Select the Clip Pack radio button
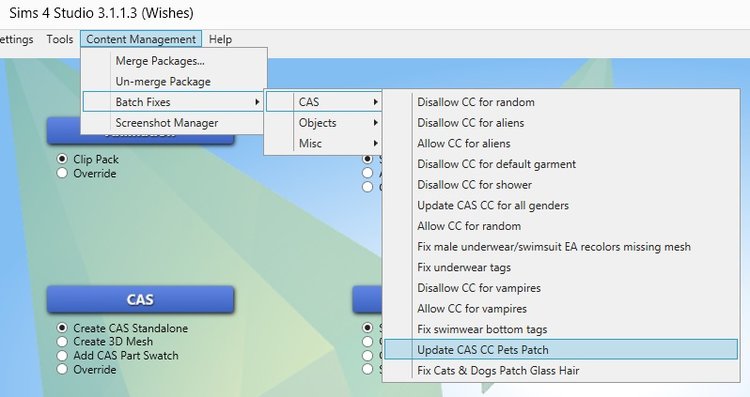The height and width of the screenshot is (397, 750). pos(62,159)
